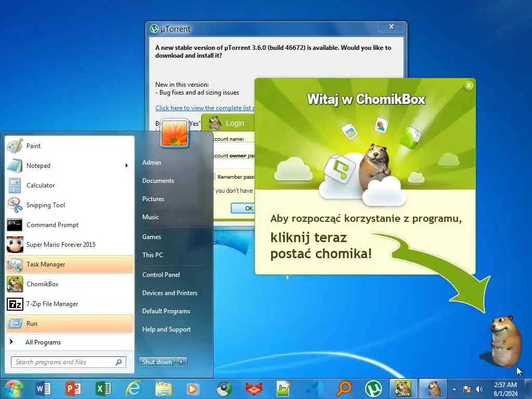Open the Run dialog entry
The width and height of the screenshot is (532, 399).
click(70, 323)
